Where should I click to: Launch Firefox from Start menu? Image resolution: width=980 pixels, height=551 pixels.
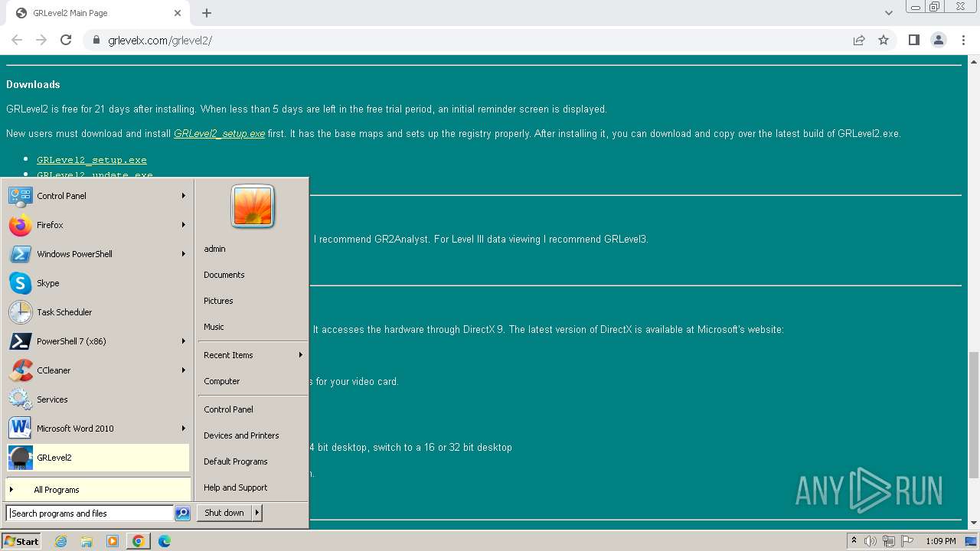(21, 225)
